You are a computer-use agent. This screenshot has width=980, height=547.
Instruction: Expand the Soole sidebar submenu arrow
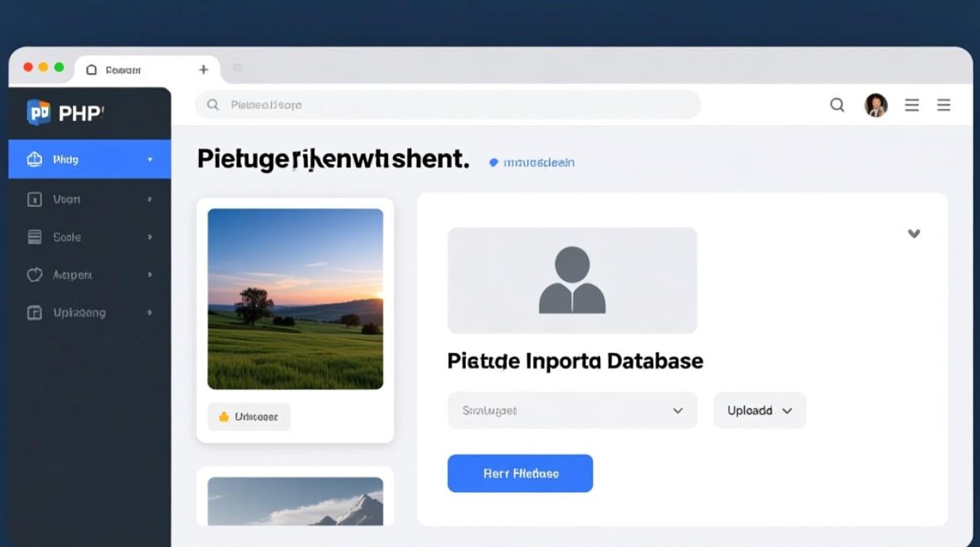(149, 237)
